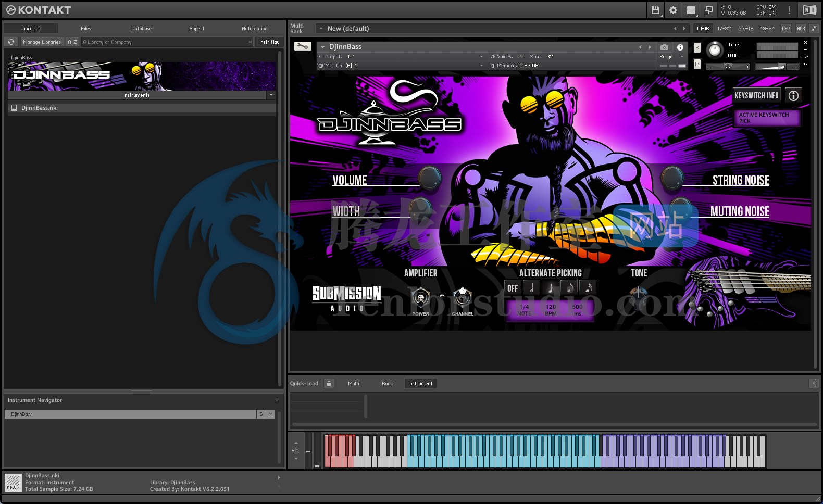This screenshot has height=504, width=823.
Task: Close the Instrument Navigator panel
Action: [277, 400]
